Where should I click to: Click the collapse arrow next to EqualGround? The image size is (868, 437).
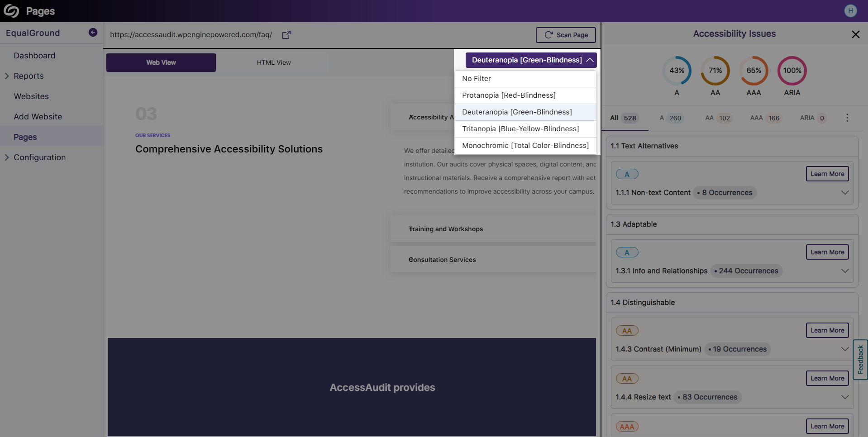(93, 32)
